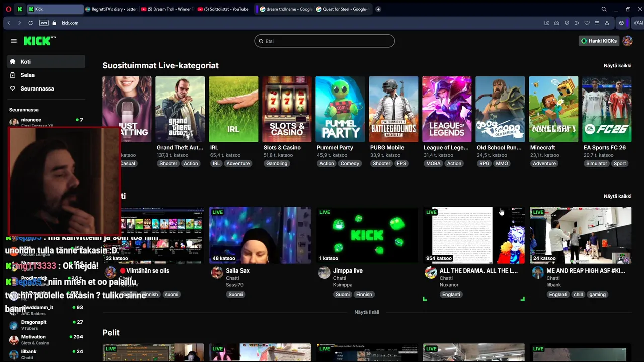Select Koti in the sidebar

point(46,62)
